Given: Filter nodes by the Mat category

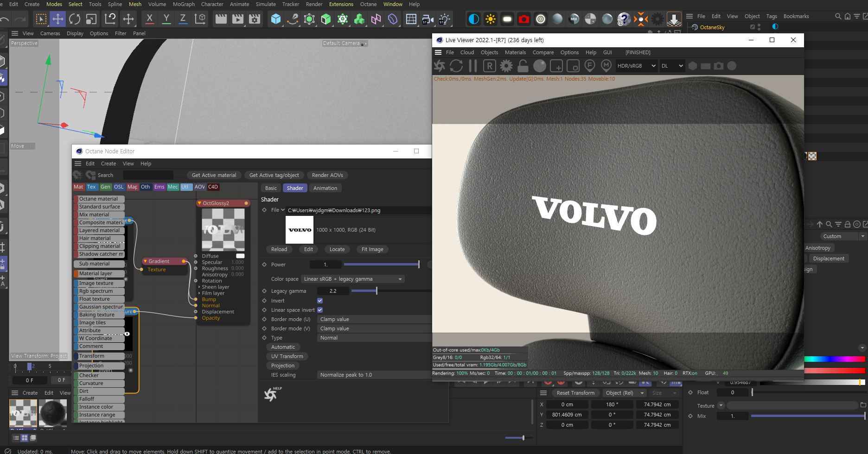Looking at the screenshot, I should pyautogui.click(x=78, y=187).
